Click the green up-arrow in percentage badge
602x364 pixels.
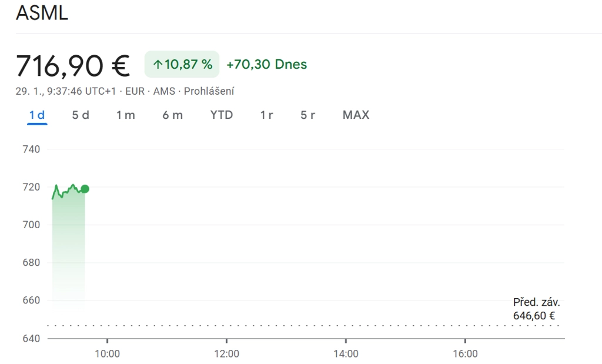coord(158,65)
